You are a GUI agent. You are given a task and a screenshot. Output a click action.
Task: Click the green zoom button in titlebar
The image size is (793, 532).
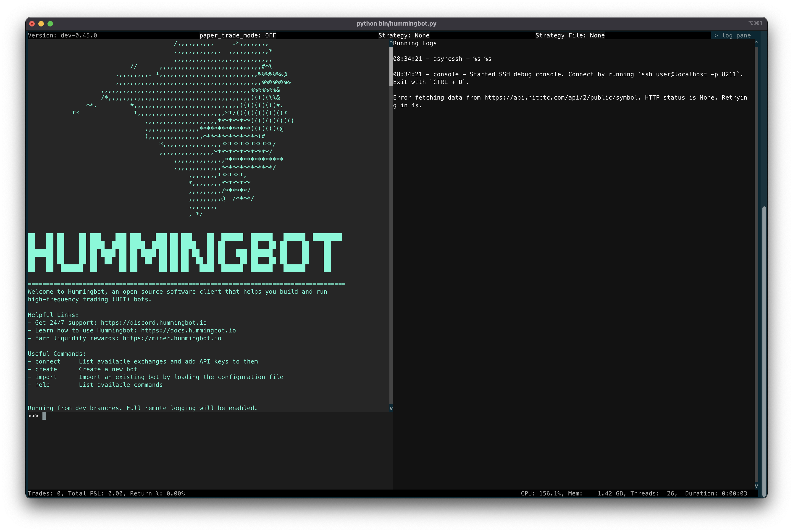[50, 24]
